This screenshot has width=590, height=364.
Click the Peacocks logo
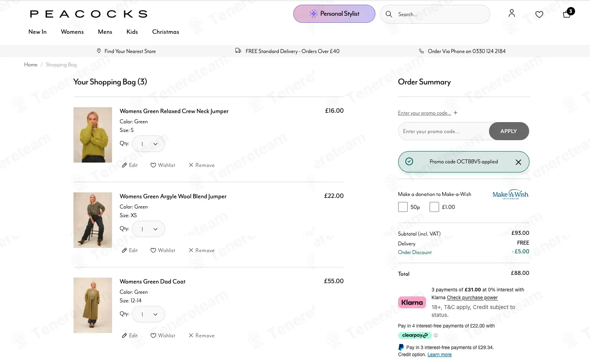(x=89, y=14)
